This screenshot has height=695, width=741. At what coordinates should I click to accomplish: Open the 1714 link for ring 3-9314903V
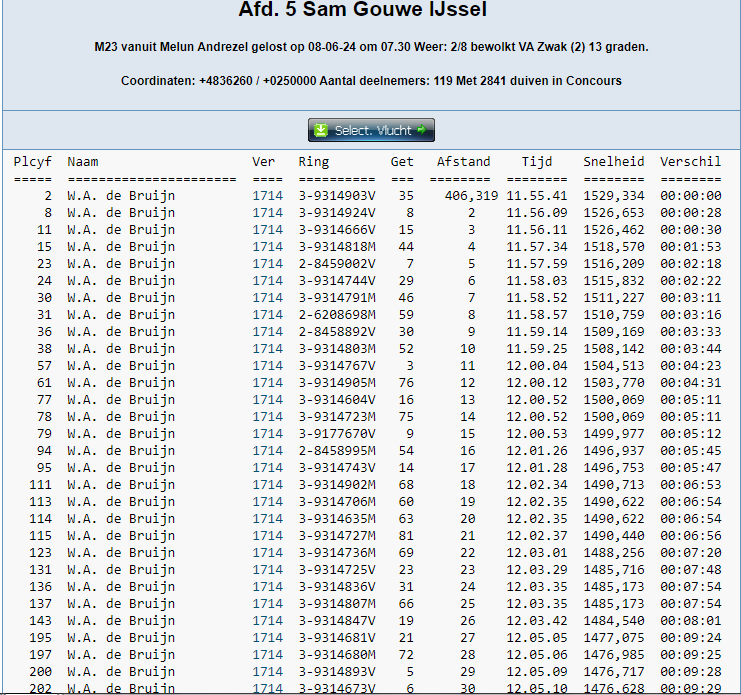[x=267, y=196]
